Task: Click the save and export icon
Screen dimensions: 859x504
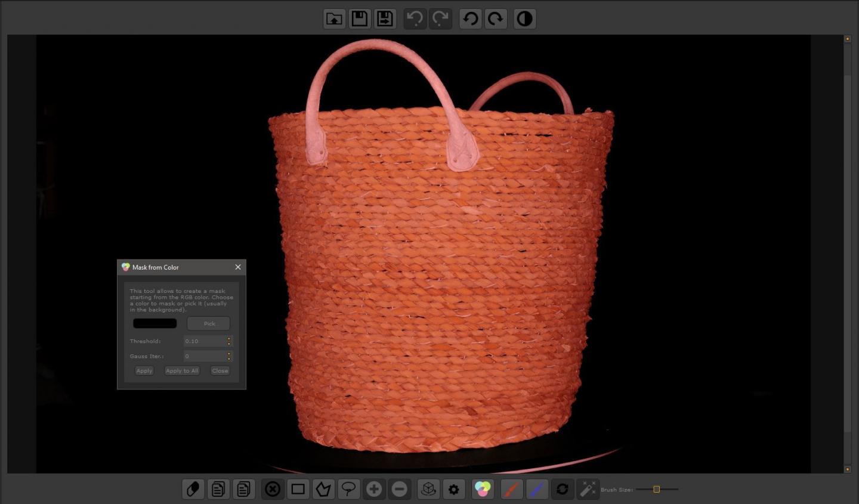Action: (x=385, y=18)
